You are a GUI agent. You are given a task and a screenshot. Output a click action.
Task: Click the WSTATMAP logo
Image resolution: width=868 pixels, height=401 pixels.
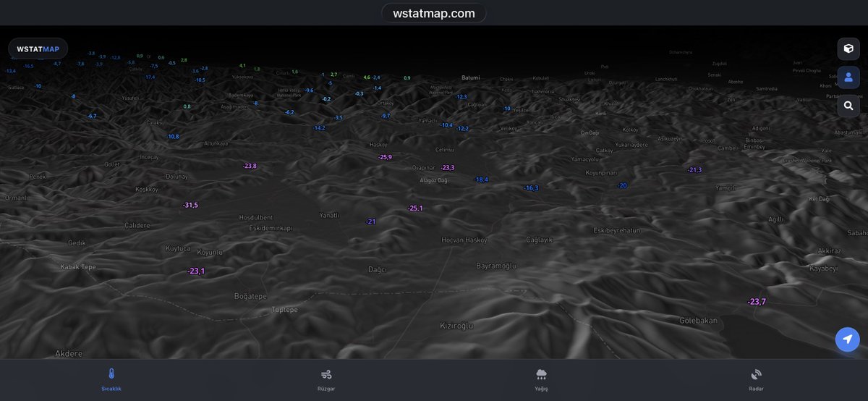38,49
